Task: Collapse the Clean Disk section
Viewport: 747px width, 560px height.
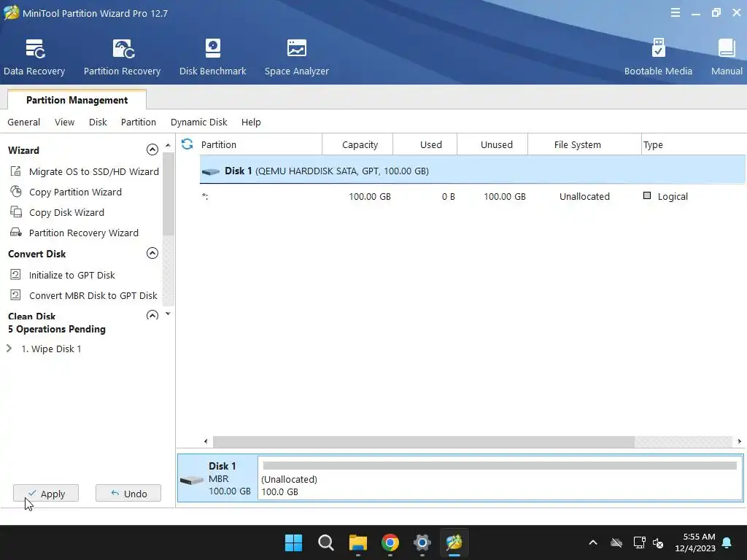Action: pos(152,315)
